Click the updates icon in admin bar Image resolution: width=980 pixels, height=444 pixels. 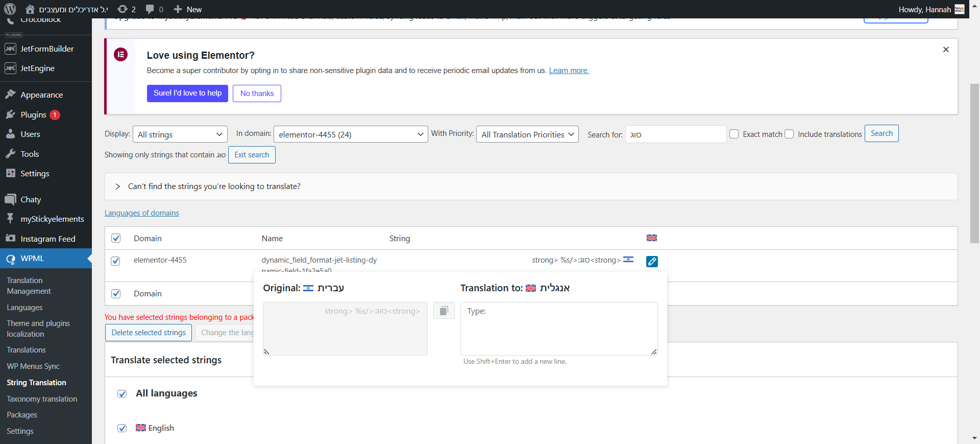click(x=126, y=9)
